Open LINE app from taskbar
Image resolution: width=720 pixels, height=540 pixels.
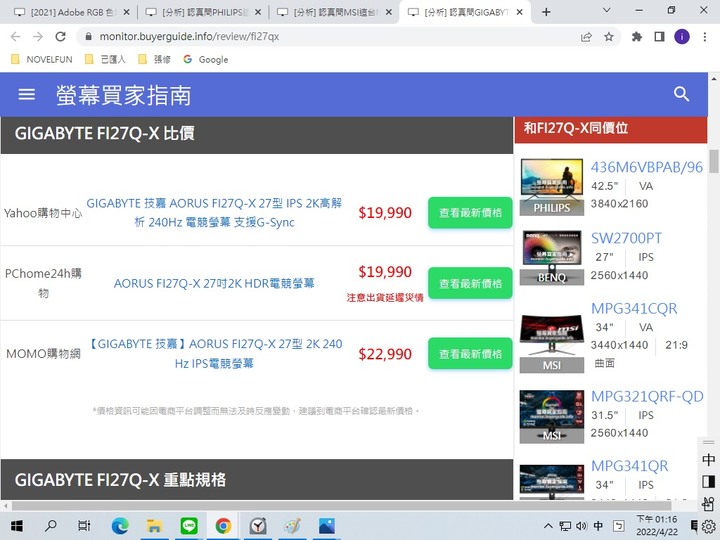[x=189, y=526]
